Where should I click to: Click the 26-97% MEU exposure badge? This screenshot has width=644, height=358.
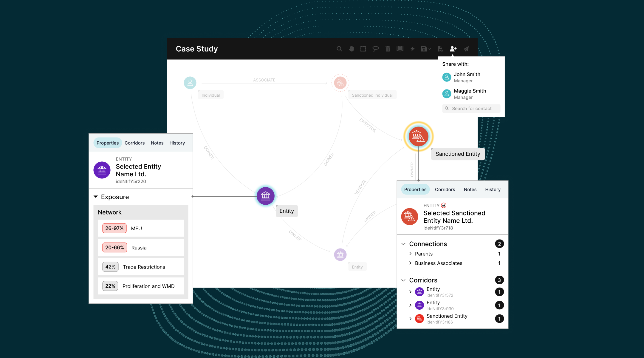[x=114, y=228]
